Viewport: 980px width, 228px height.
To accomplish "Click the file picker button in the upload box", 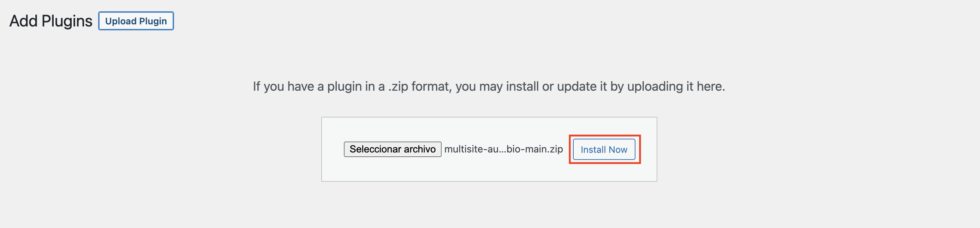I will 392,149.
